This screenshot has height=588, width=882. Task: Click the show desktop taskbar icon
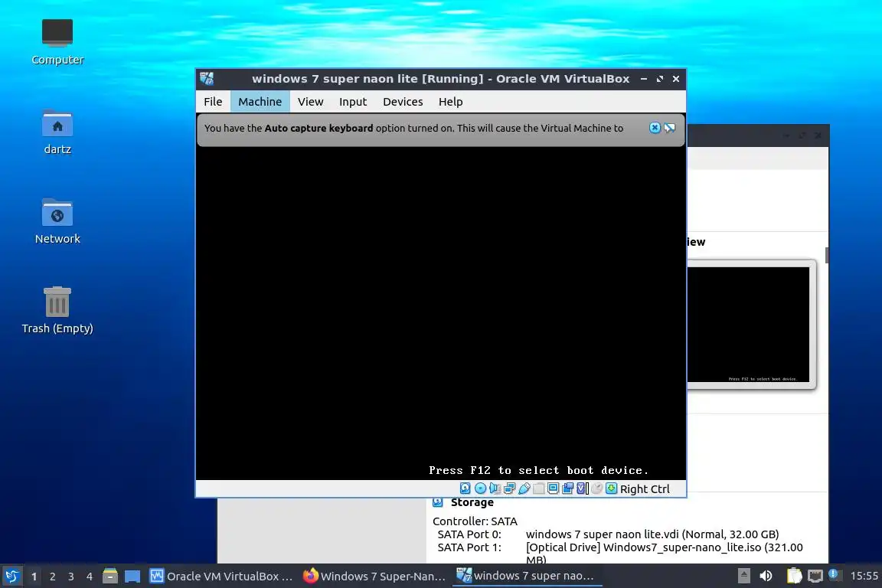(132, 577)
